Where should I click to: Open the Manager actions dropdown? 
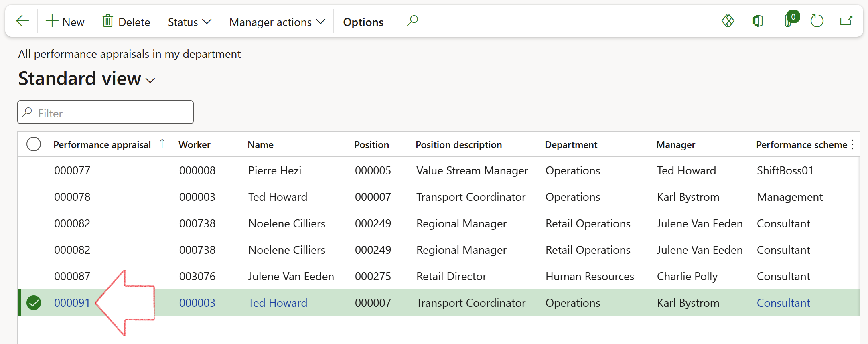[x=277, y=22]
